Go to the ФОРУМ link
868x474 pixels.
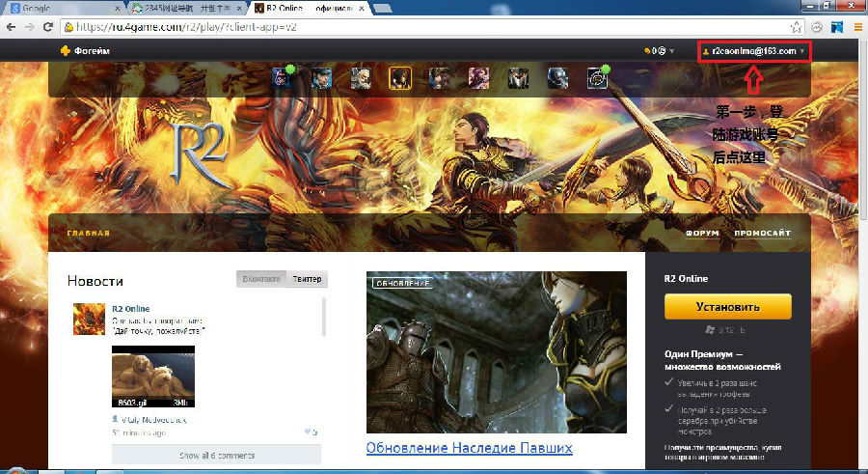coord(702,234)
